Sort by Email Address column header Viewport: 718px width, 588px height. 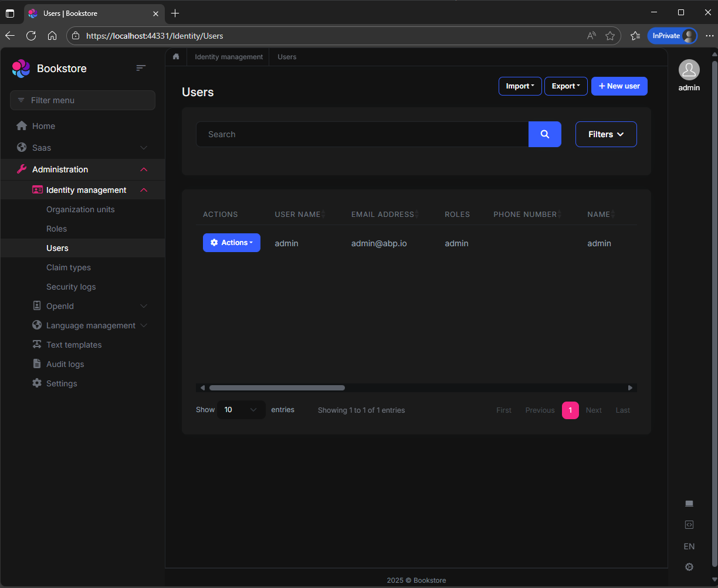(x=385, y=214)
